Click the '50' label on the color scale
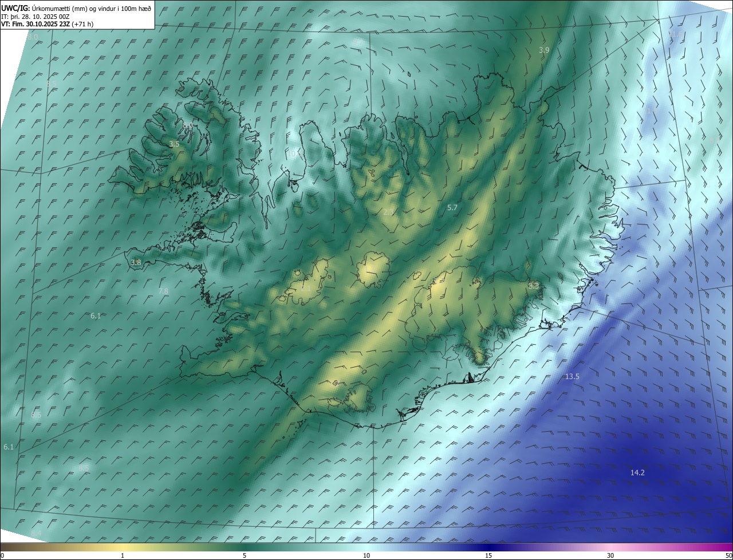This screenshot has width=733, height=560. [x=728, y=555]
